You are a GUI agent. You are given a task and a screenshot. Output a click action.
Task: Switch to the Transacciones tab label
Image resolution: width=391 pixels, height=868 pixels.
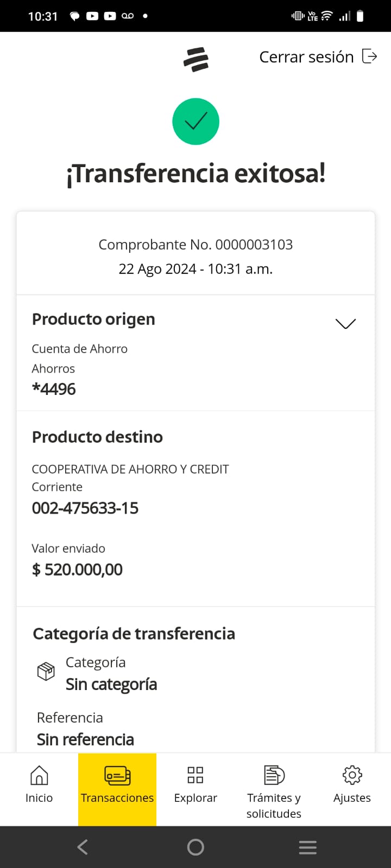[117, 798]
